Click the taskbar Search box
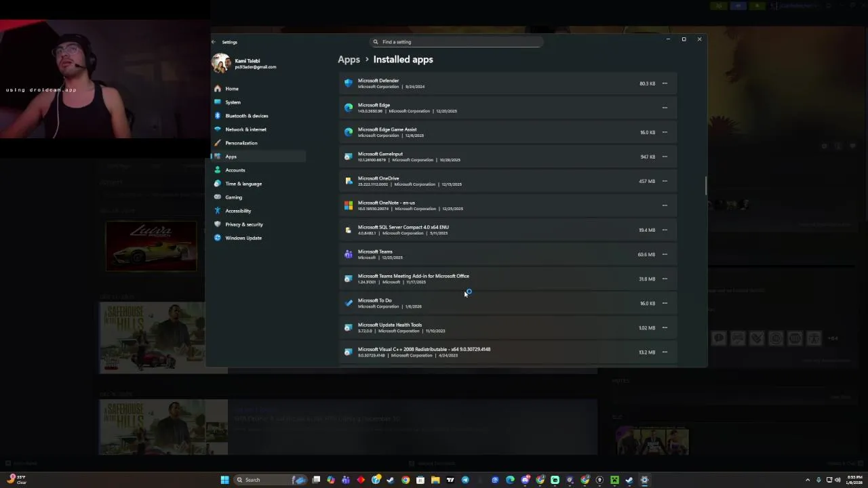Image resolution: width=868 pixels, height=488 pixels. pos(272,480)
